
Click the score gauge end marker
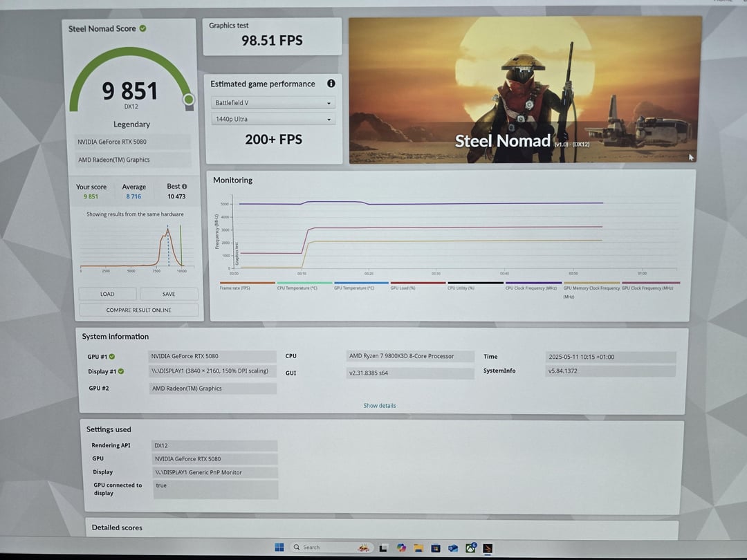pos(189,99)
